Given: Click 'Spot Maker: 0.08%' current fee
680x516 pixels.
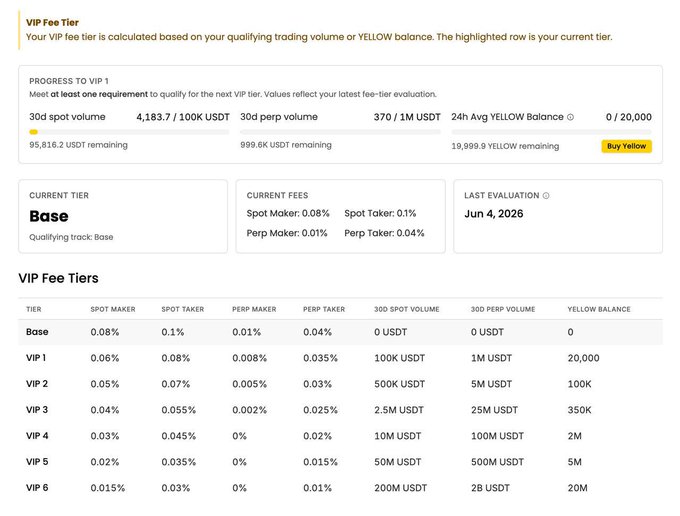Looking at the screenshot, I should tap(288, 213).
